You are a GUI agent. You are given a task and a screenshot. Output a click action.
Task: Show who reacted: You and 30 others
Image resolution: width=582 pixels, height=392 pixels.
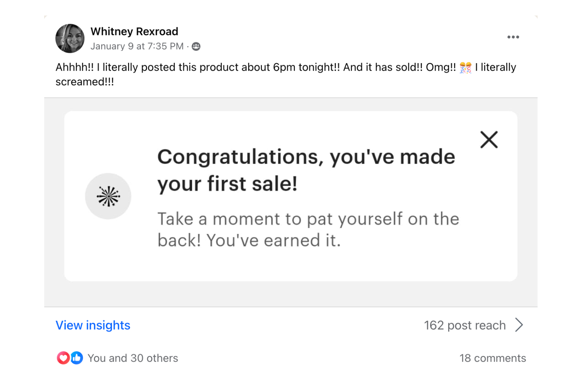(133, 358)
